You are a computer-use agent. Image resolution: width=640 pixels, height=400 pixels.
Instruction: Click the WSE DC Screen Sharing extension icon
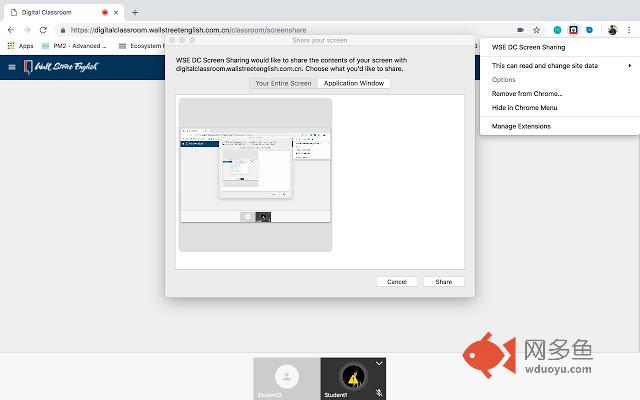[573, 30]
